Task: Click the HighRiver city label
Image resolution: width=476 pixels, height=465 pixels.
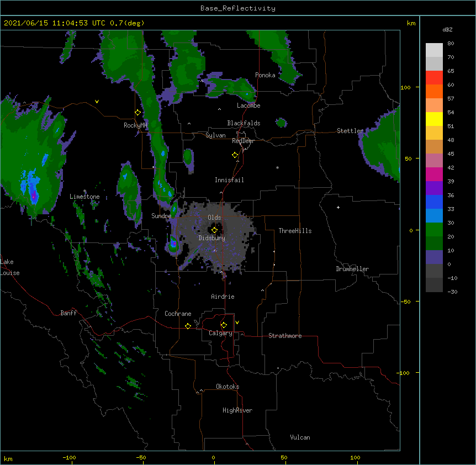Action: point(237,410)
